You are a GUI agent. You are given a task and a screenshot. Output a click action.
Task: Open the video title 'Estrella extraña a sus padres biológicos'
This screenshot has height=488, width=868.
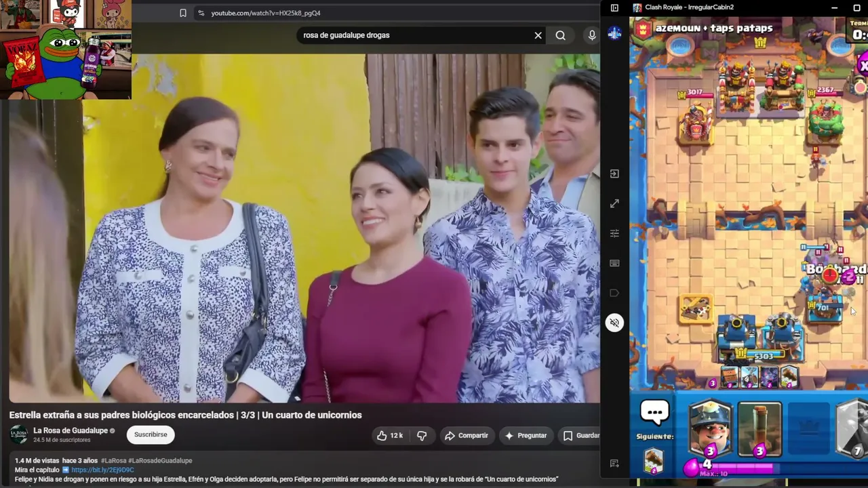tap(185, 415)
